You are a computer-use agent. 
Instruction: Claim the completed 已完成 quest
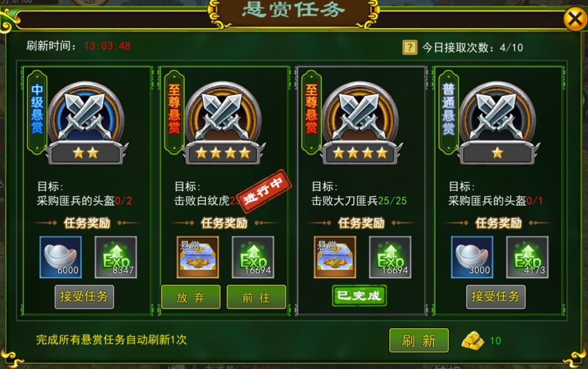[359, 296]
